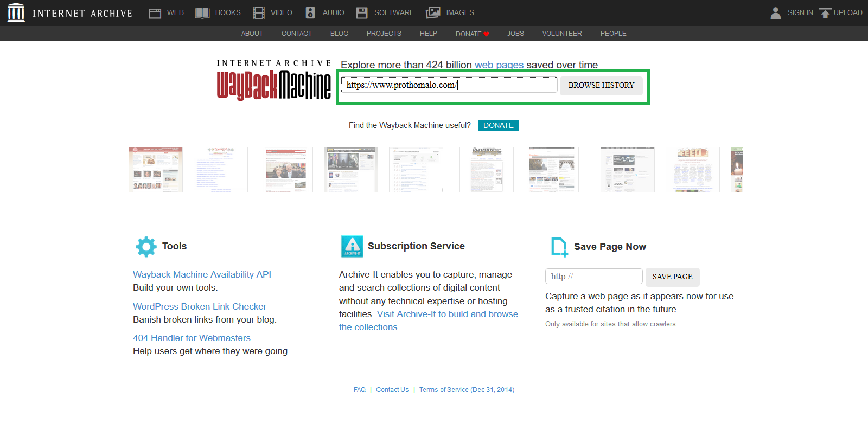868x424 pixels.
Task: Click the Save Page Now http:// field
Action: coord(594,276)
